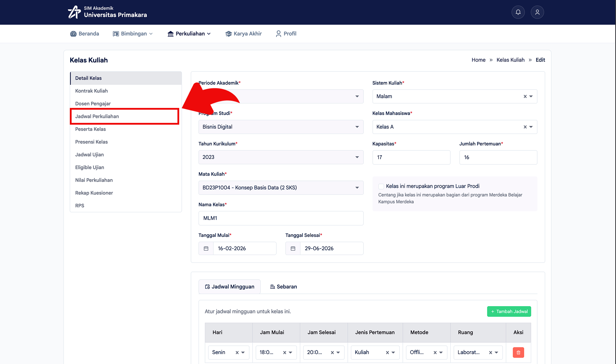The width and height of the screenshot is (616, 364).
Task: Expand the Kelas Mahasiswa dropdown arrow
Action: [531, 127]
